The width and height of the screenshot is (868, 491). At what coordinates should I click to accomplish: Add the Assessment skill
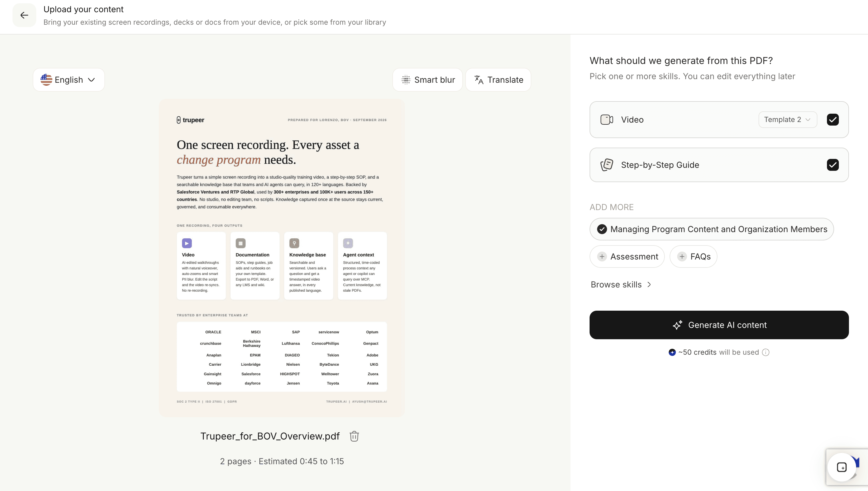pyautogui.click(x=627, y=257)
